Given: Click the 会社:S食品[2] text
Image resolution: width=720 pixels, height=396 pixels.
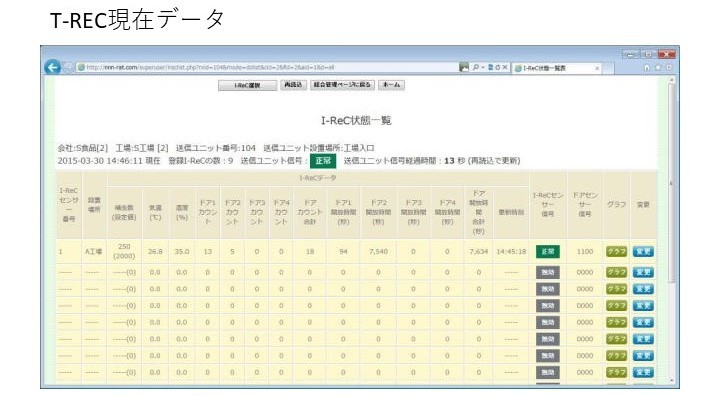Looking at the screenshot, I should pos(83,148).
